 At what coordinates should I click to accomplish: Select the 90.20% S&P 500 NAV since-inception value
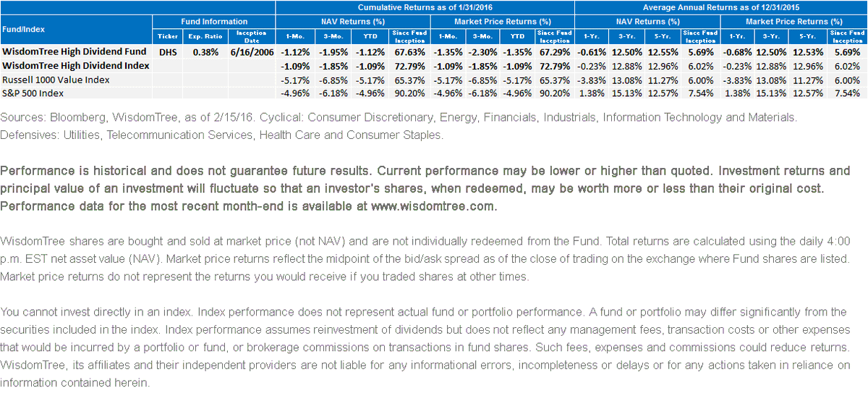point(413,93)
